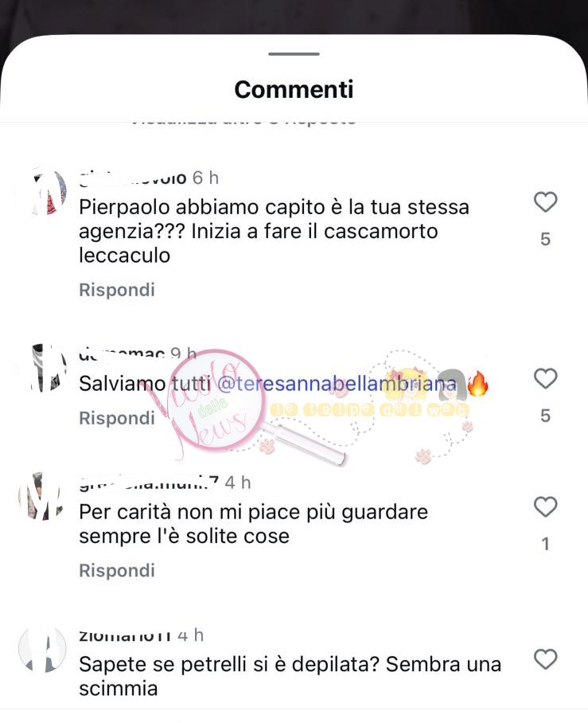The width and height of the screenshot is (588, 723).
Task: Open username of the 9 h commenter
Action: click(122, 354)
